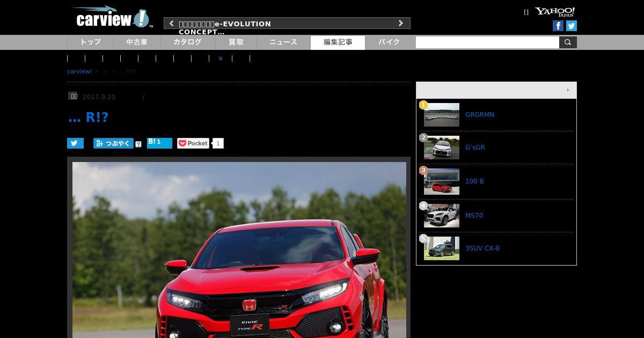Open carview Facebook page icon
The width and height of the screenshot is (644, 338).
pyautogui.click(x=558, y=26)
